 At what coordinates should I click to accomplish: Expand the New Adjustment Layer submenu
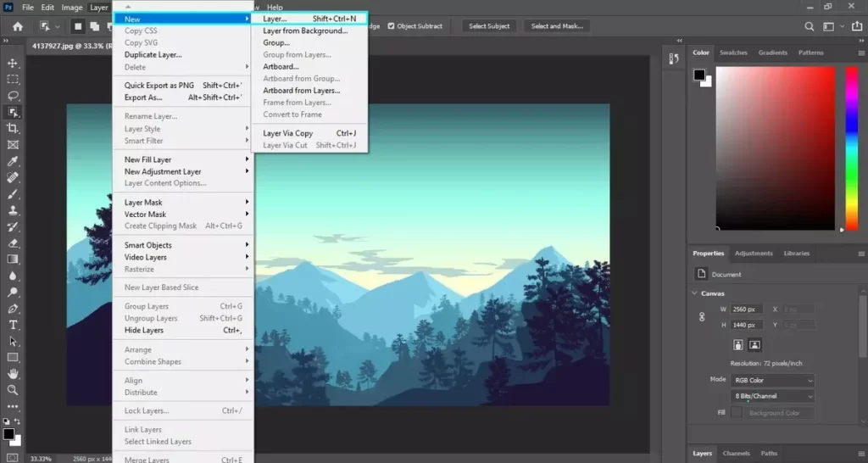[183, 171]
